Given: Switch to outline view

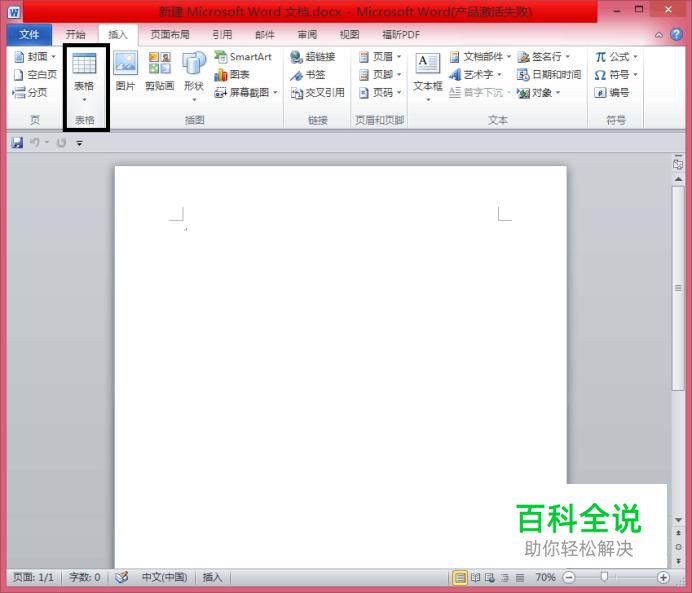Looking at the screenshot, I should point(505,577).
